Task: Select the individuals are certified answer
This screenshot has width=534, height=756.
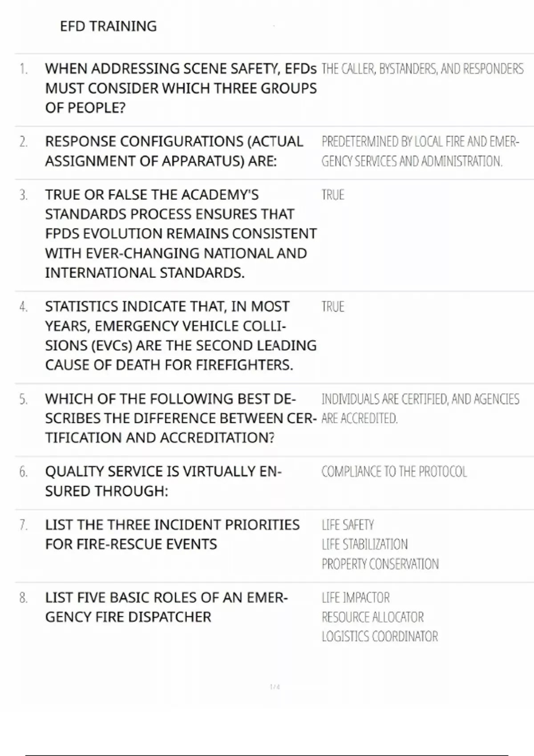Action: [420, 408]
